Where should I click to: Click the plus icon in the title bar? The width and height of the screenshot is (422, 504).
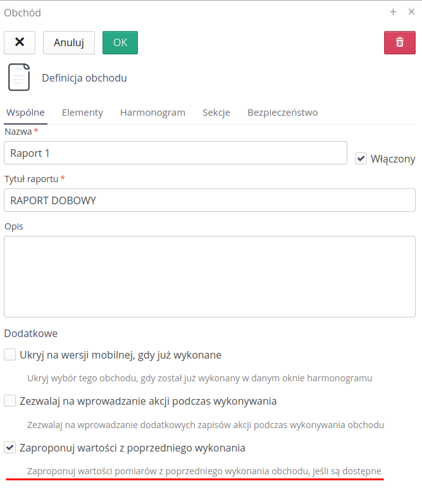pyautogui.click(x=393, y=12)
